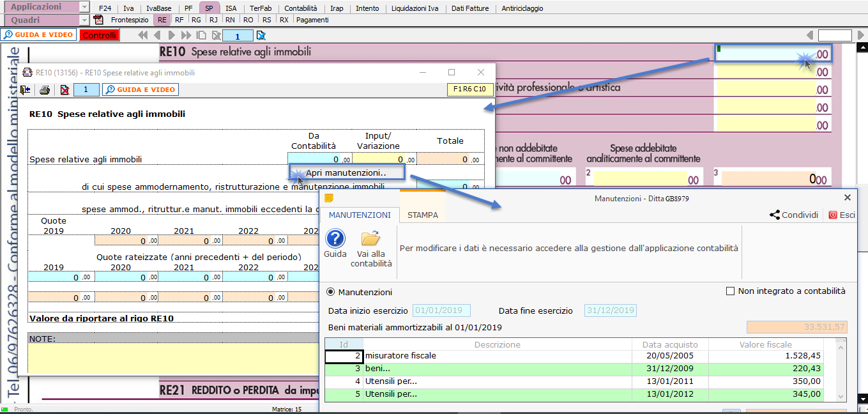Click the F1 R6 C10 cell reference button

[x=469, y=89]
